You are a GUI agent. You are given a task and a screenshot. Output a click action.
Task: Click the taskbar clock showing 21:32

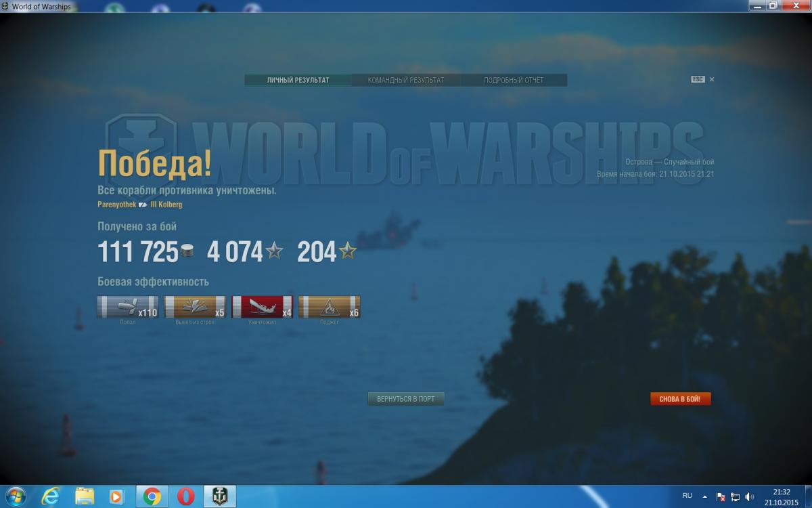click(x=782, y=496)
